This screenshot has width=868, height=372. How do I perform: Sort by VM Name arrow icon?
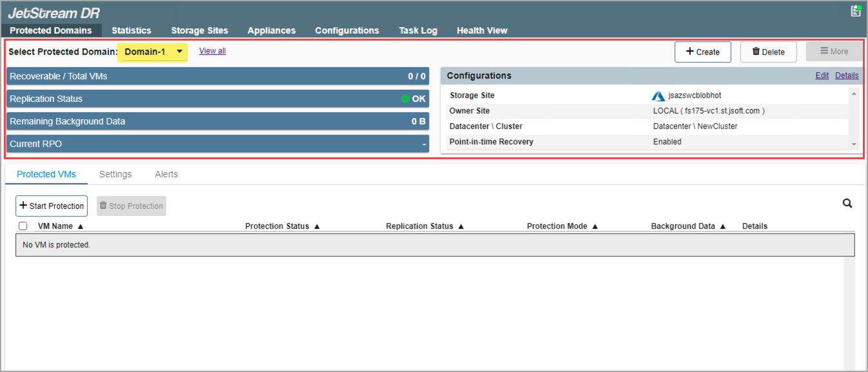[x=81, y=227]
